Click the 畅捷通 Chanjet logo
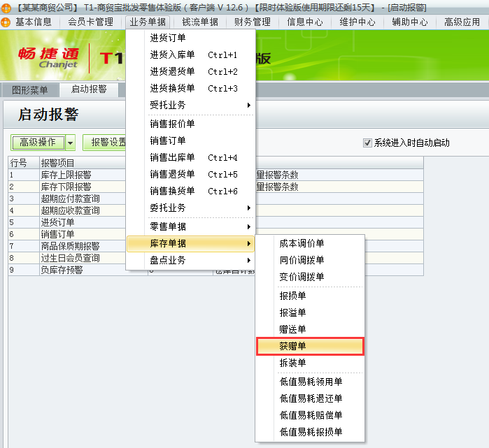Screen dimensions: 489x448 [48, 57]
